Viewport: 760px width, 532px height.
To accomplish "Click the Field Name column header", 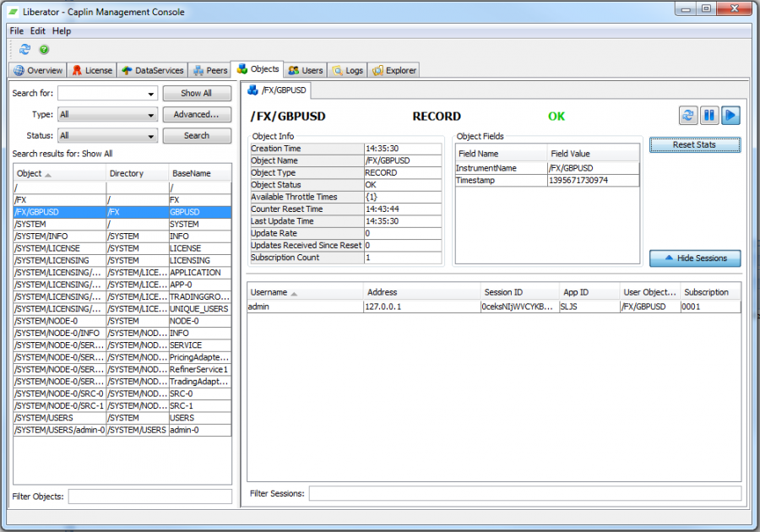I will (x=501, y=154).
